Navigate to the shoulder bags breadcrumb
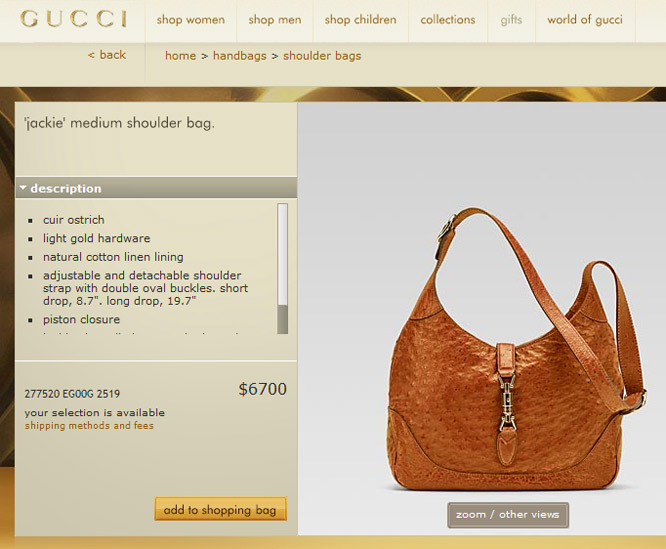This screenshot has height=549, width=666. (x=322, y=56)
